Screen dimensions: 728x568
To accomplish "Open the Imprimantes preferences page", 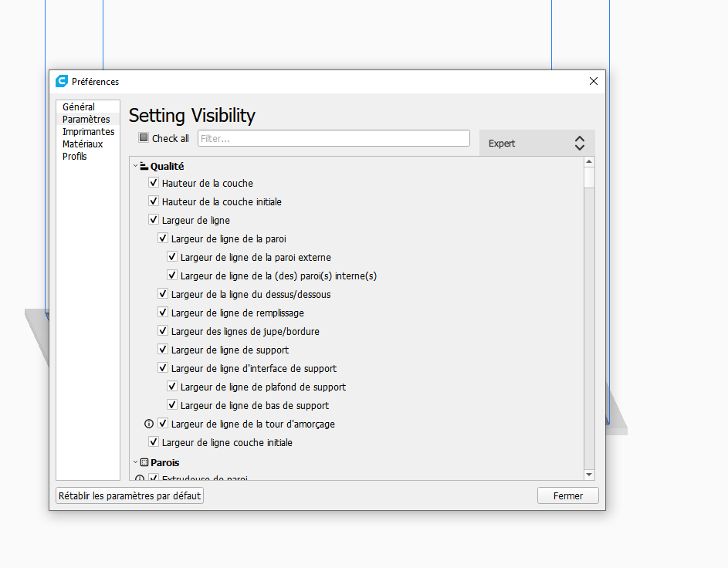I will [x=88, y=132].
